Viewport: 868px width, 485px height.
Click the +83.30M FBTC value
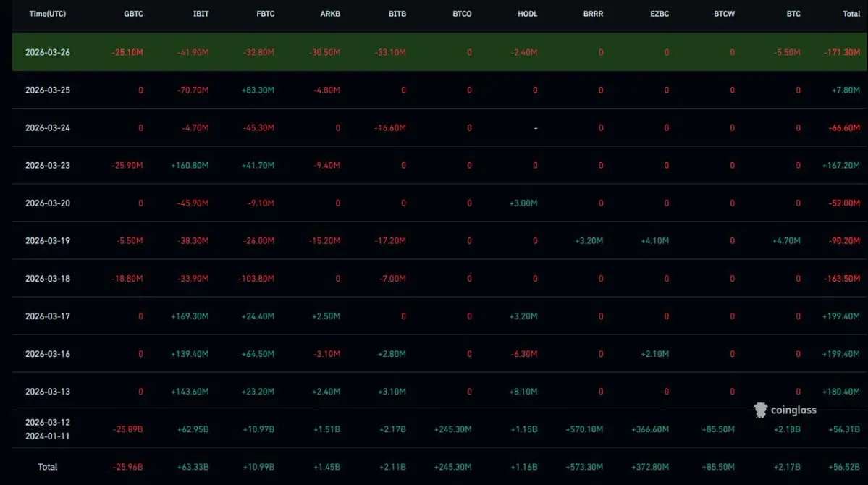click(x=258, y=90)
